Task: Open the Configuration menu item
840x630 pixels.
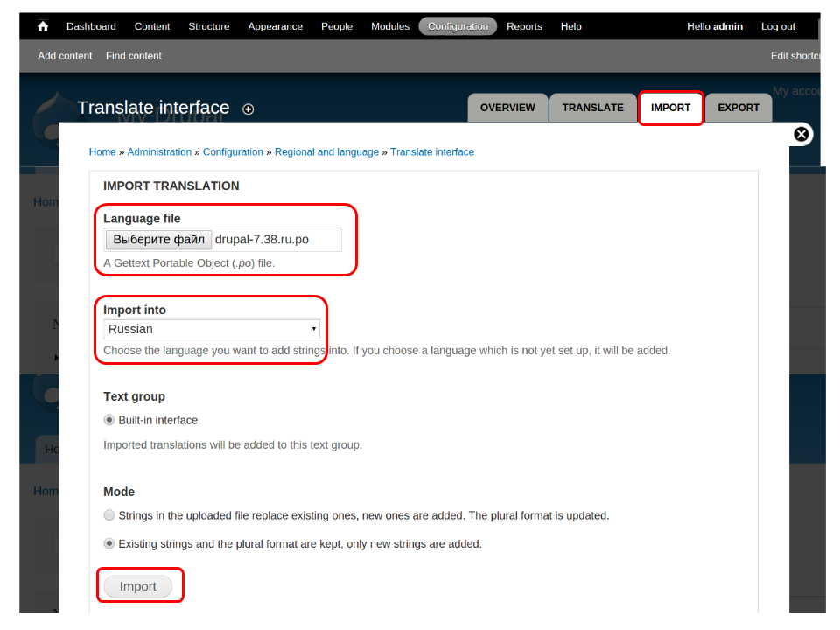Action: pyautogui.click(x=458, y=26)
